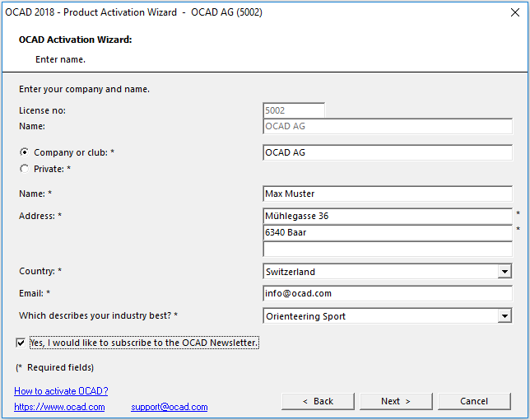The width and height of the screenshot is (530, 420).
Task: Select the Company or club radio button
Action: 24,152
